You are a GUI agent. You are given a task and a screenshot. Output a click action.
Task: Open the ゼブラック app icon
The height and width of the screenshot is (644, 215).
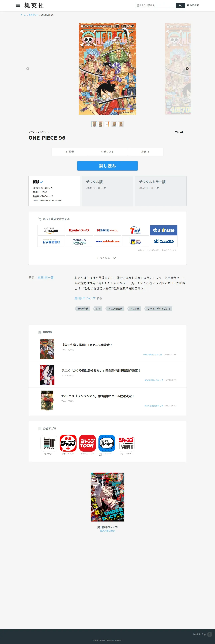tap(49, 443)
